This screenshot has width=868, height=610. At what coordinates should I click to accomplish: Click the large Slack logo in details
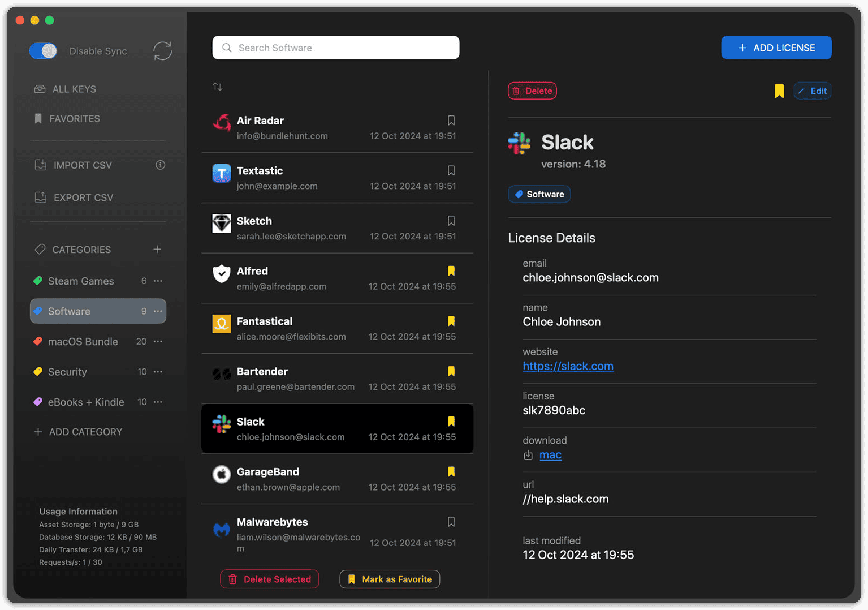pos(519,143)
